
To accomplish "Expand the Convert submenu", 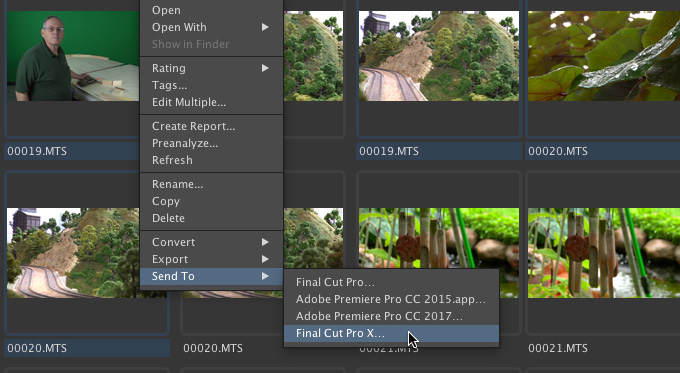I will point(211,242).
